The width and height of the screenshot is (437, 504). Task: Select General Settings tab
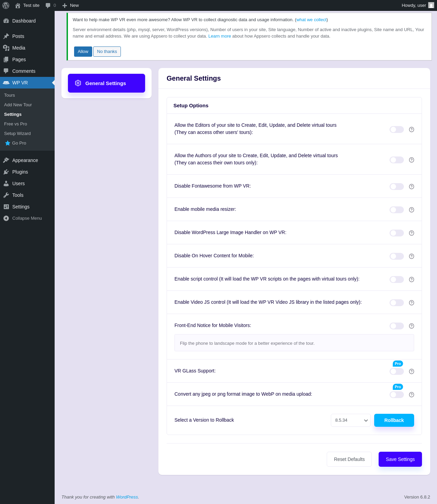[x=107, y=83]
